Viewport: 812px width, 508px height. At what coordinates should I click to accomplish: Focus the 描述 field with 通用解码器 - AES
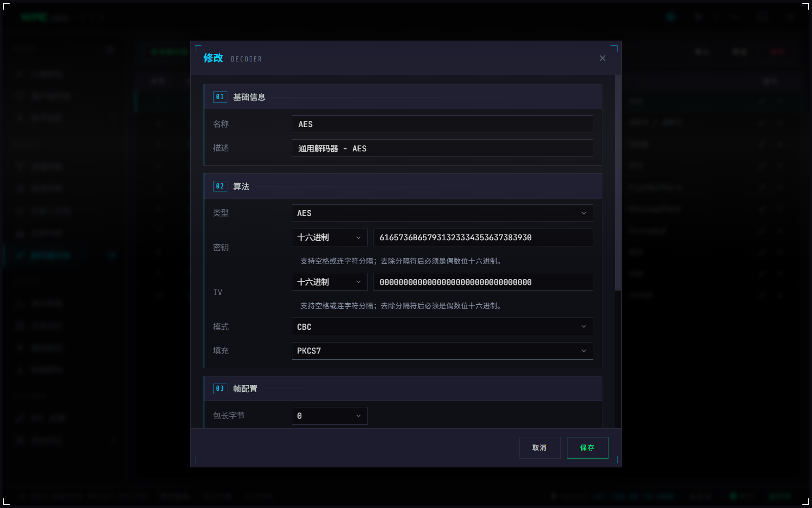442,148
